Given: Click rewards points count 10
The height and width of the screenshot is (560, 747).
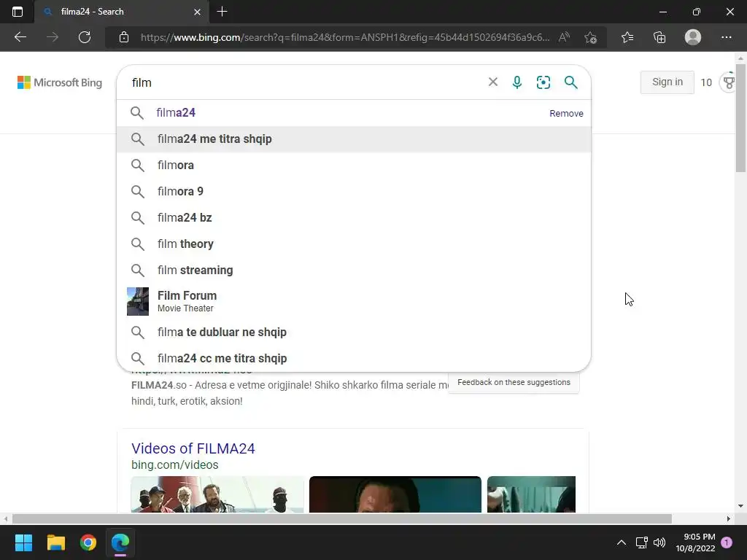Looking at the screenshot, I should point(706,82).
